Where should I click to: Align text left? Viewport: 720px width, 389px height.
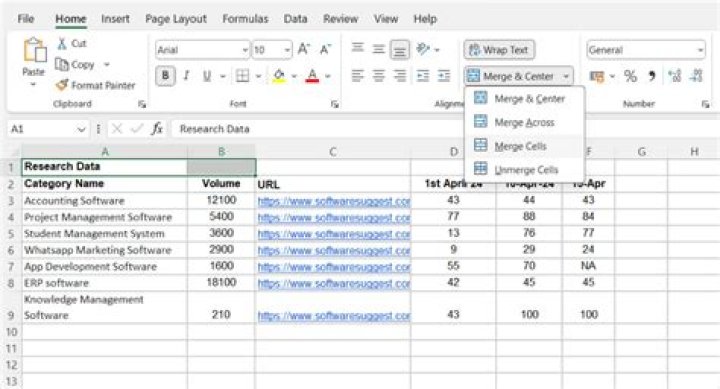tap(357, 76)
